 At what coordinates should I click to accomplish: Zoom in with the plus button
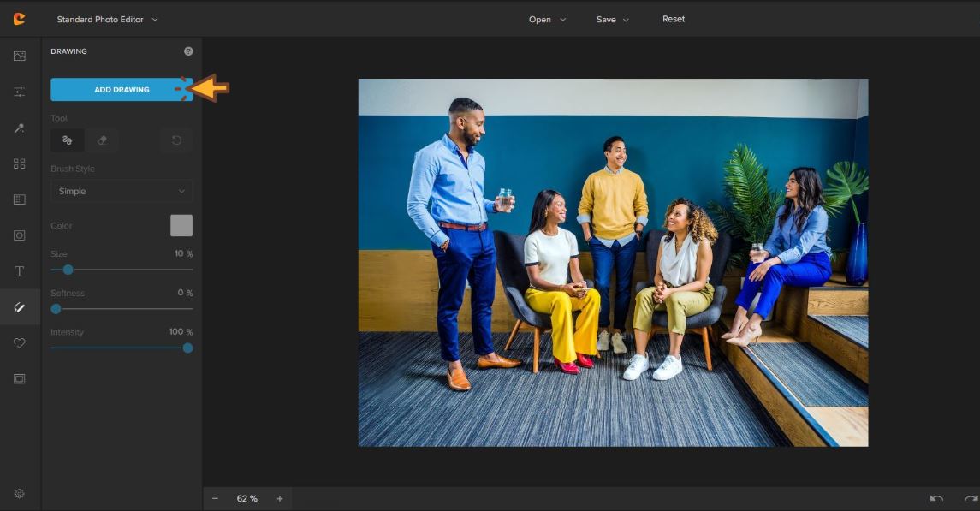(279, 498)
